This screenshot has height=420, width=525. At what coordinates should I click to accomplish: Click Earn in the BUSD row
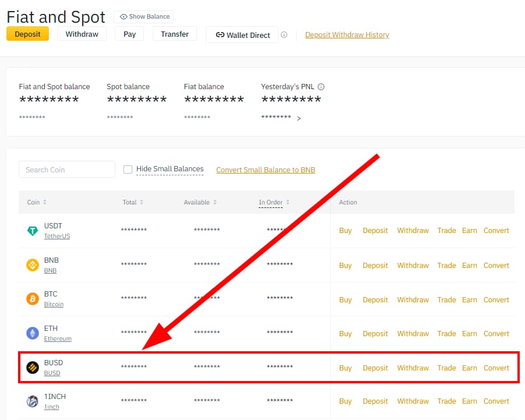(470, 368)
